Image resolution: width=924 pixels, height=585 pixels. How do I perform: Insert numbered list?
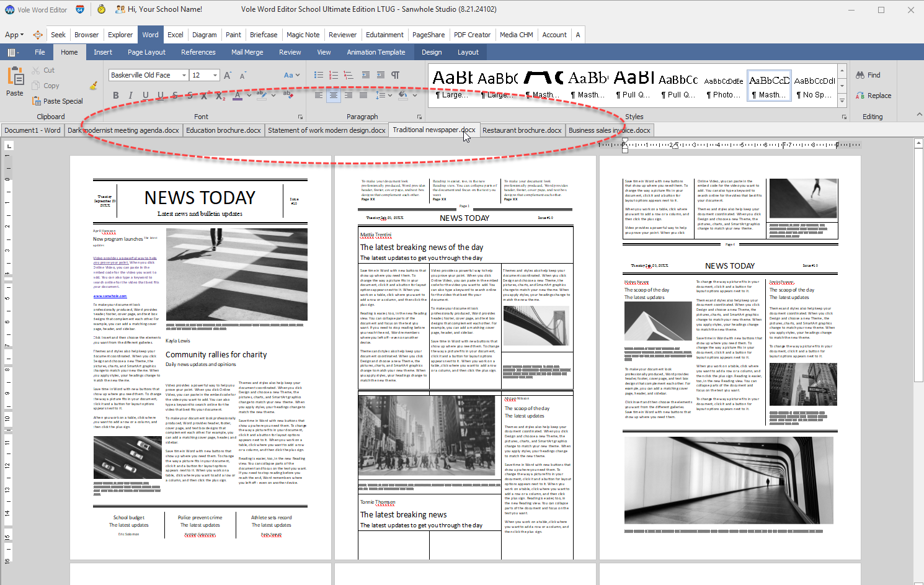click(334, 75)
